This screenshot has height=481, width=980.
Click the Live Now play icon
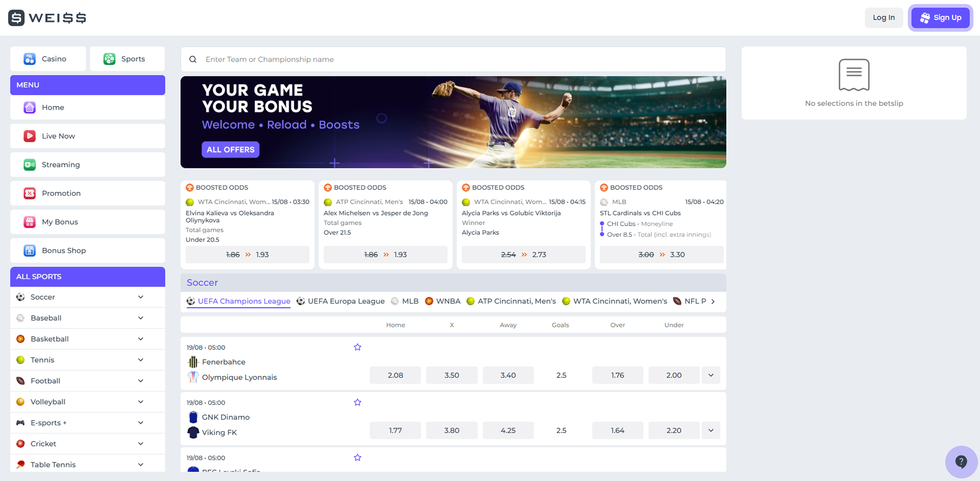29,136
